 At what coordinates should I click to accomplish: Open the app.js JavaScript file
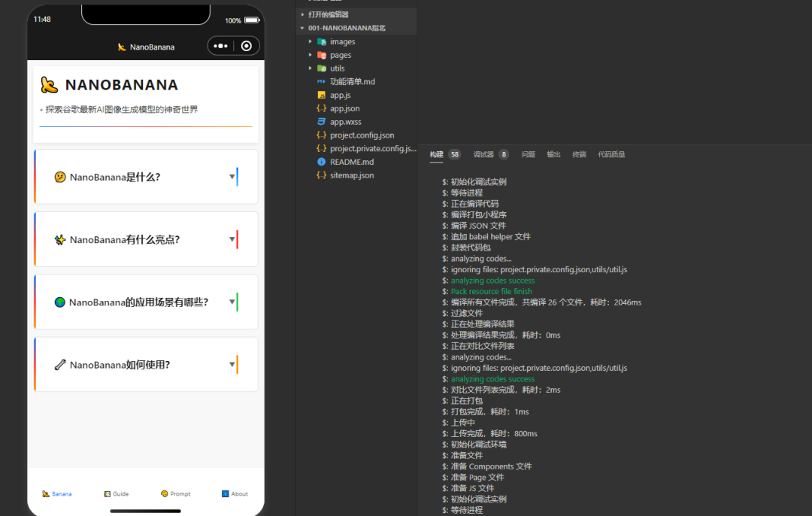pyautogui.click(x=340, y=95)
